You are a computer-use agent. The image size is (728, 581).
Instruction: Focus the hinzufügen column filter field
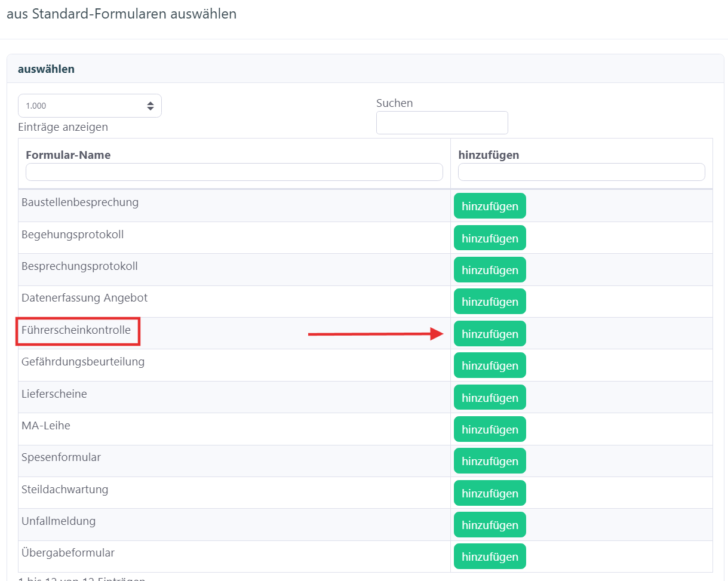(581, 172)
